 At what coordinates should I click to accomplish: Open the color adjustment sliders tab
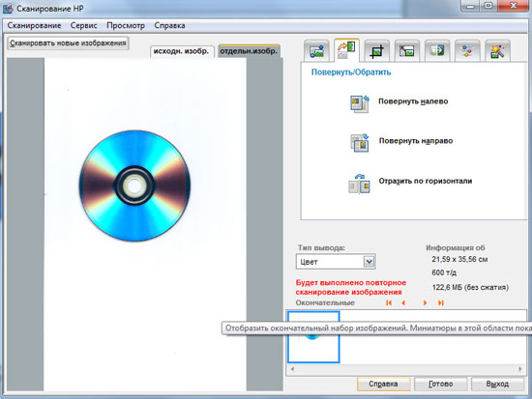(467, 51)
